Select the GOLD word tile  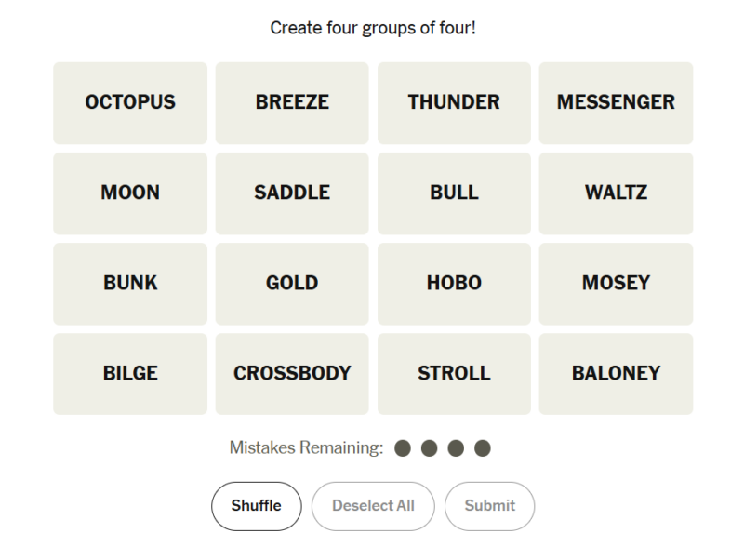click(x=292, y=284)
